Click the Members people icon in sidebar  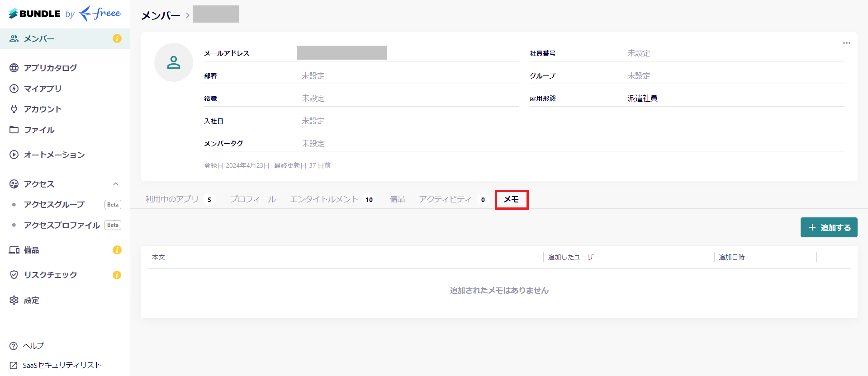pyautogui.click(x=14, y=38)
